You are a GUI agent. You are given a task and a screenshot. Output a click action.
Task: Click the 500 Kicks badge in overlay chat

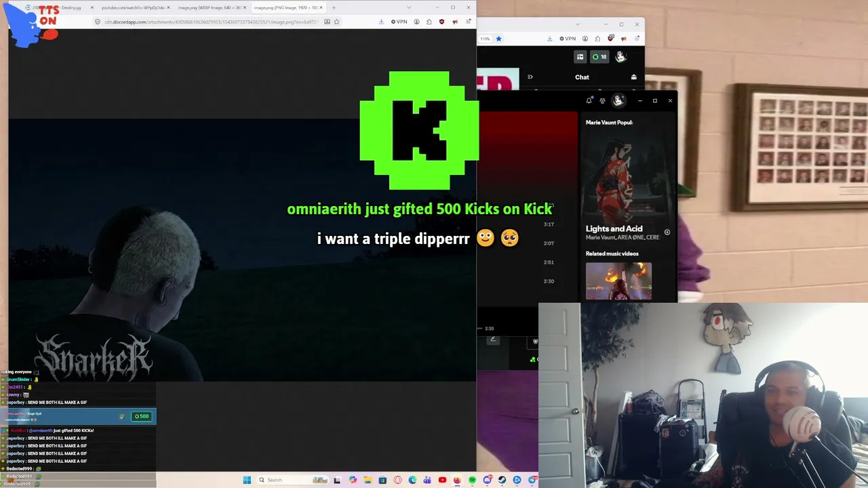coord(142,416)
